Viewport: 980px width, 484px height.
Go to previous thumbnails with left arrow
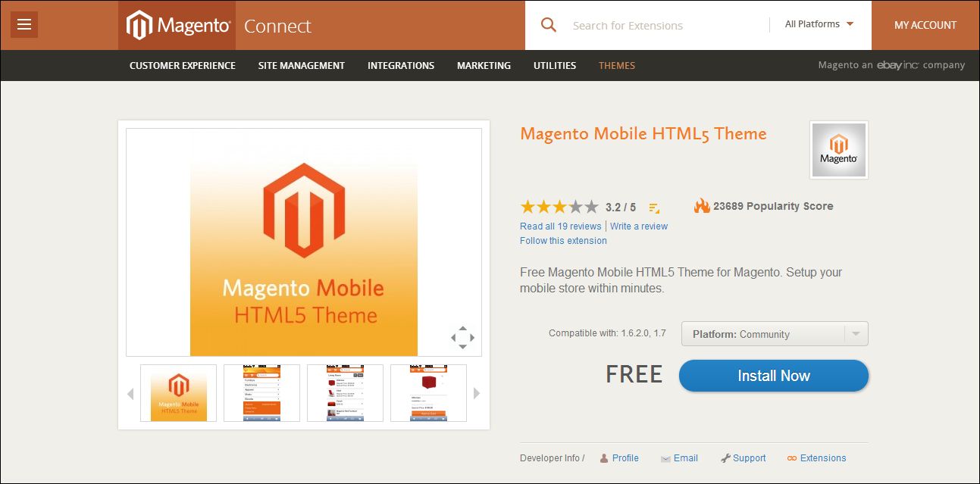130,394
